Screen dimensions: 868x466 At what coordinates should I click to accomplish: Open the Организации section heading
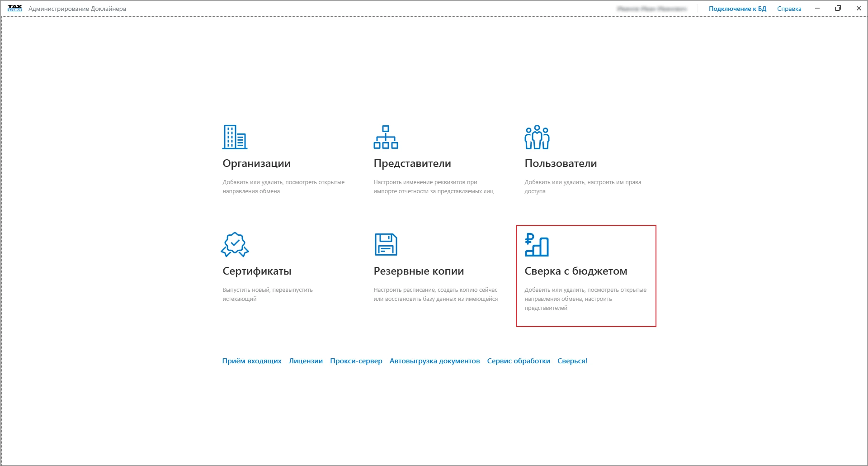tap(256, 163)
